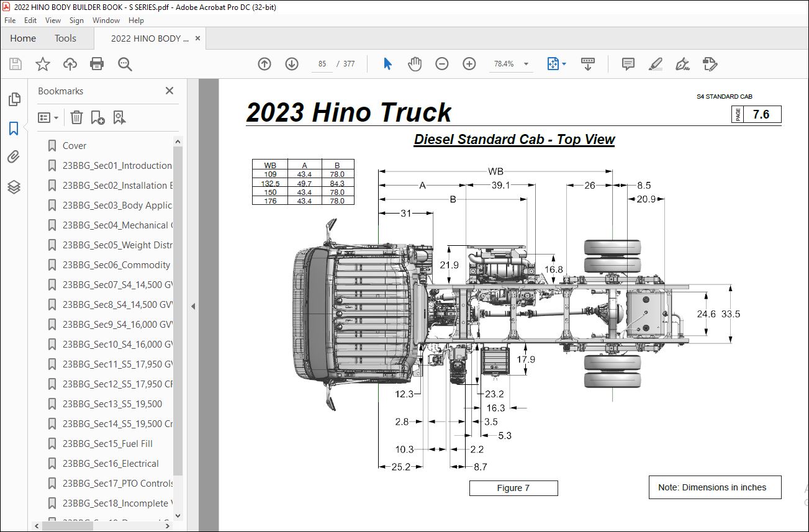Open the stamp or more tools icon
Screen dimensions: 809x532
(710, 64)
